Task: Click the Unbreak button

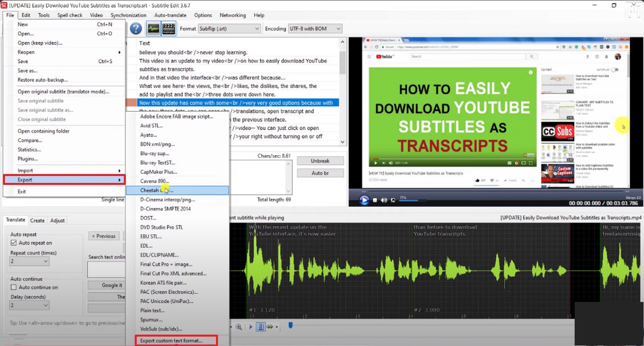Action: pos(320,161)
